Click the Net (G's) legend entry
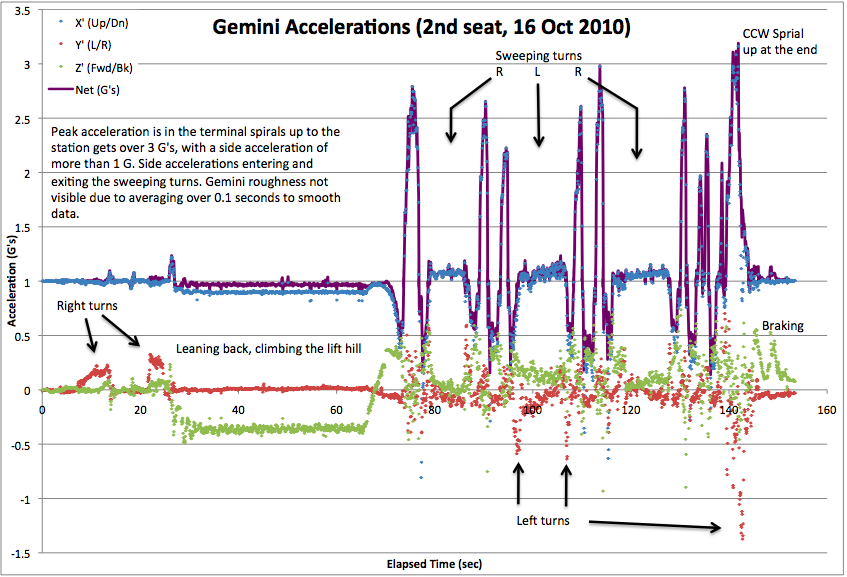The image size is (847, 577). 84,90
